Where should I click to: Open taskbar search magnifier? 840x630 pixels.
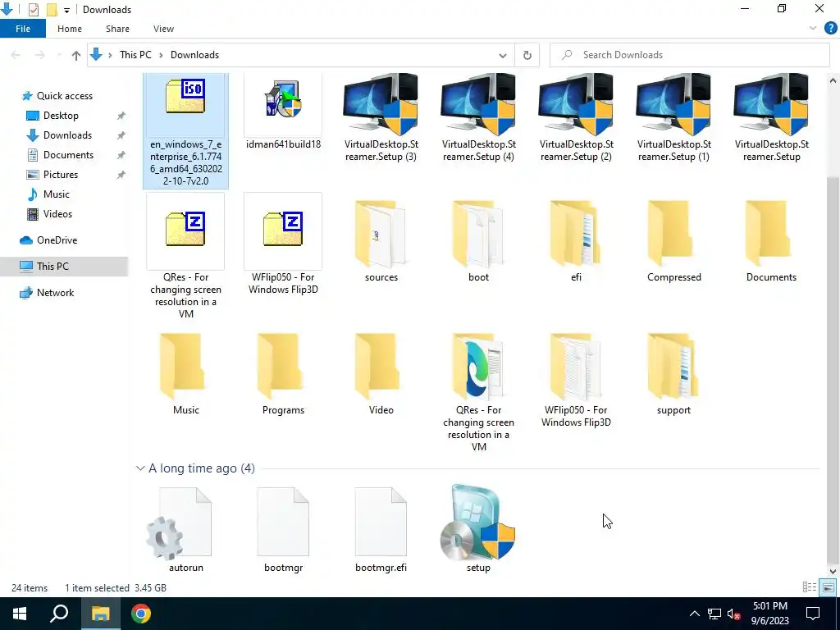[59, 614]
